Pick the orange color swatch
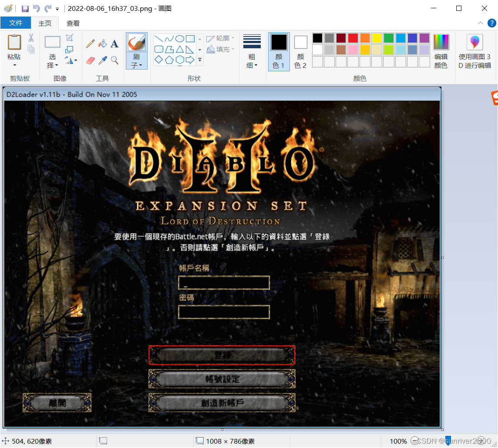 [x=365, y=38]
